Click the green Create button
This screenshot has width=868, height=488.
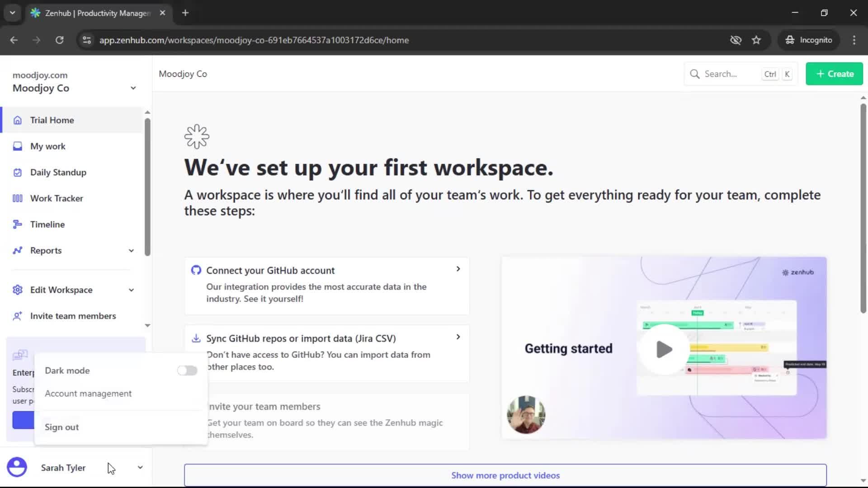click(834, 74)
